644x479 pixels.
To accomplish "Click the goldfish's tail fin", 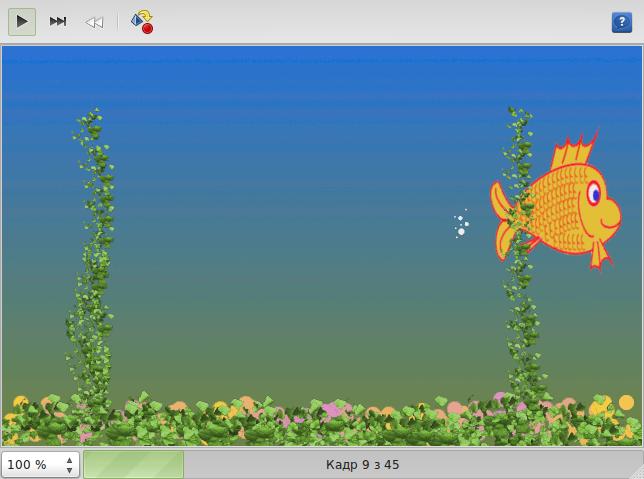I will [x=506, y=220].
